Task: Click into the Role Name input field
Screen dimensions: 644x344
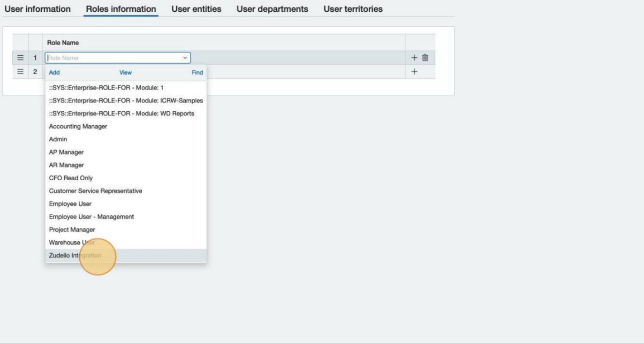Action: (x=113, y=58)
